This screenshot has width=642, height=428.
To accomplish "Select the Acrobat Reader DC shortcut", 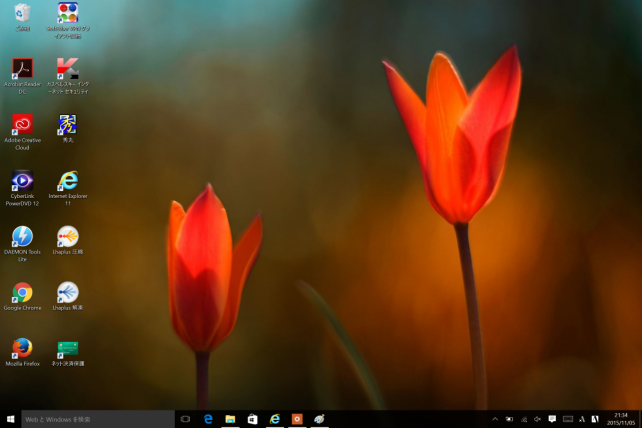I will [x=23, y=76].
